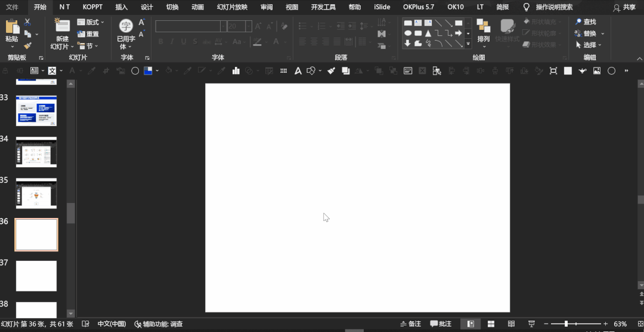644x332 pixels.
Task: Click 重置 reset slide button
Action: (88, 34)
